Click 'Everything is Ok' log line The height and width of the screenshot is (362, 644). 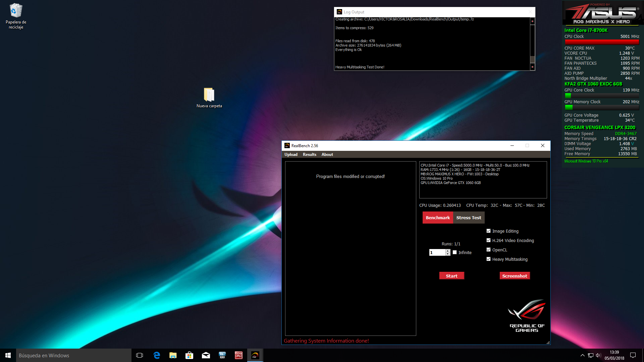coord(348,50)
